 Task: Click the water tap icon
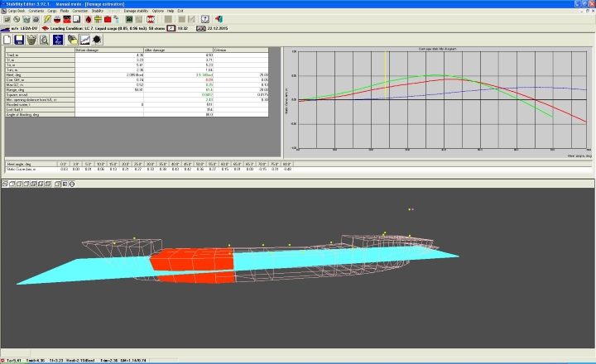[x=117, y=19]
